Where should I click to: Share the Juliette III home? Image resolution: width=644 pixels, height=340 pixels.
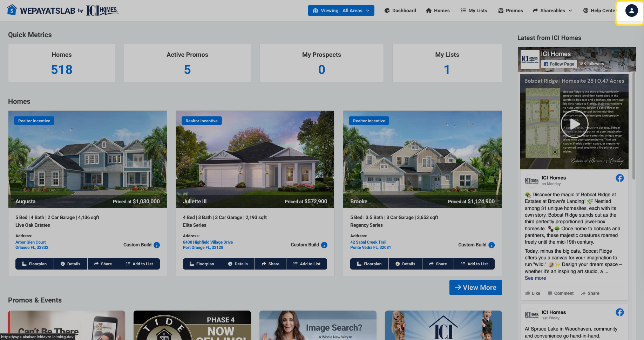pyautogui.click(x=271, y=264)
